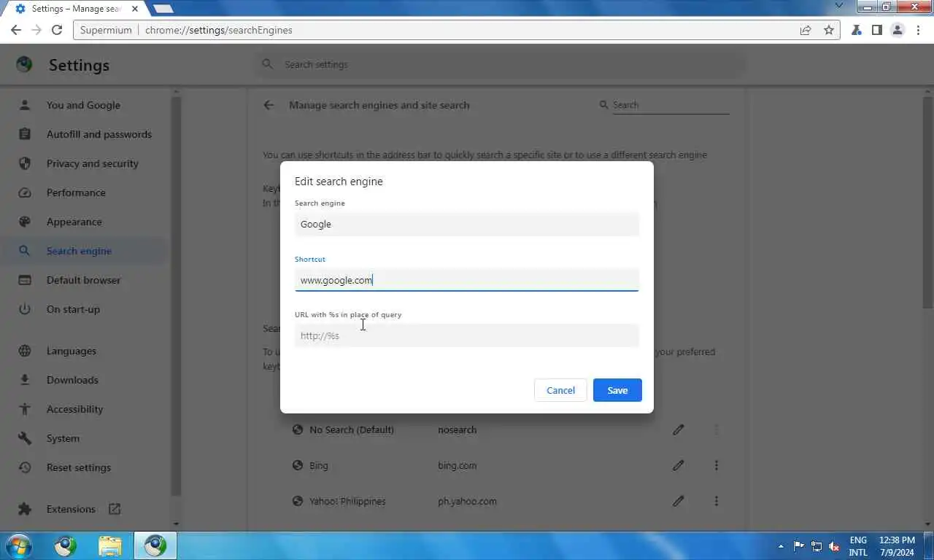Edit the Bing search engine pencil icon
Viewport: 934px width, 560px height.
point(678,465)
